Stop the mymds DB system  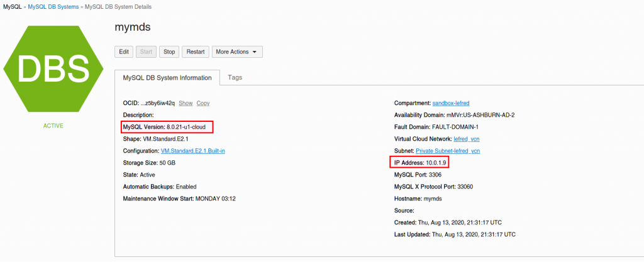[x=169, y=52]
